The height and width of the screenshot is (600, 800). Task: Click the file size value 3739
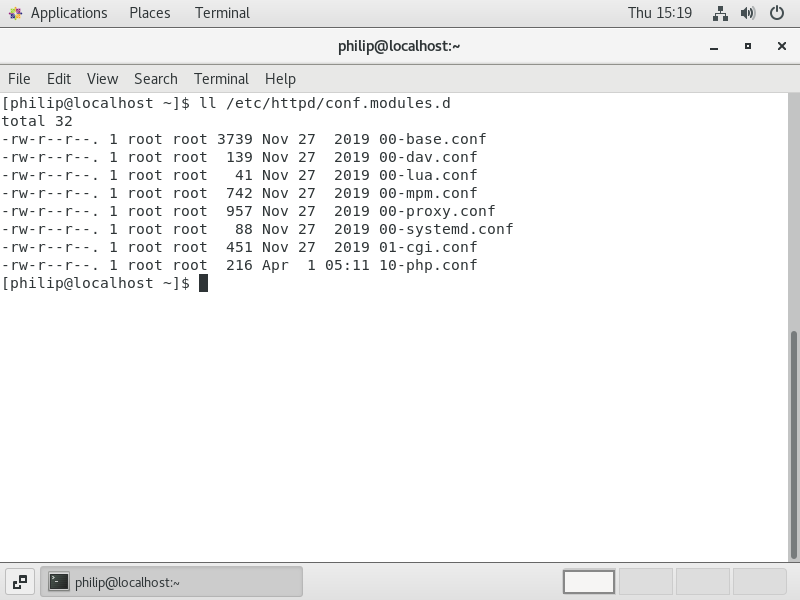(x=235, y=139)
